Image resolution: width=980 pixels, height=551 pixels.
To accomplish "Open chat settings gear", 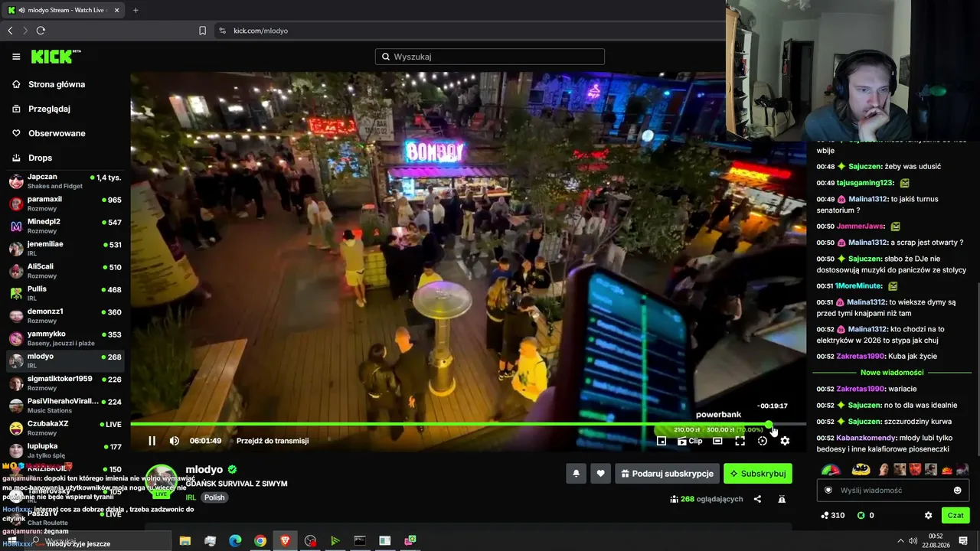I will (929, 516).
